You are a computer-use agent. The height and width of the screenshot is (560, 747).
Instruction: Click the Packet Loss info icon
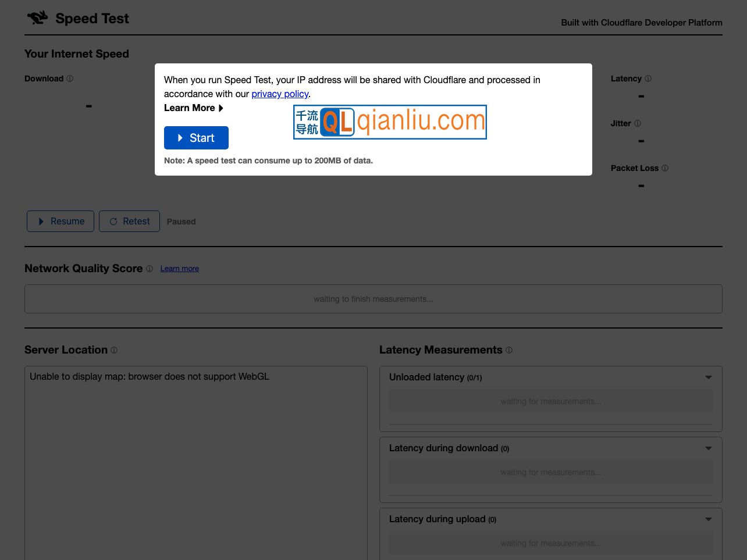(x=664, y=168)
